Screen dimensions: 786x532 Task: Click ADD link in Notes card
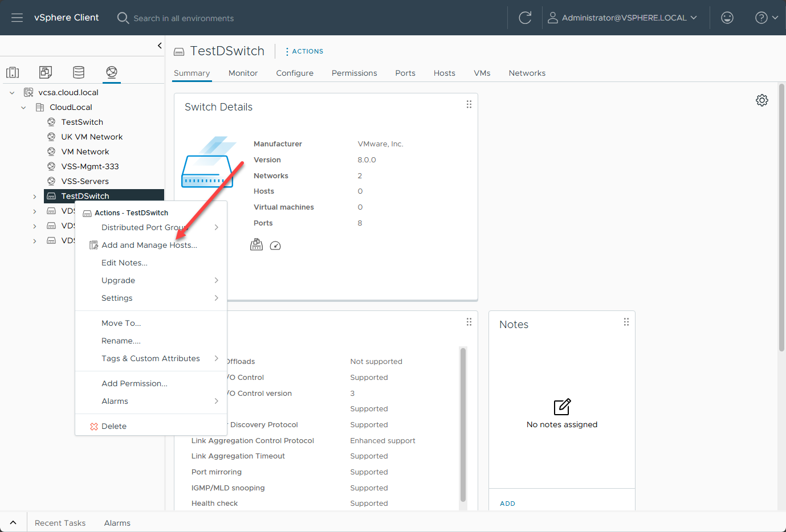coord(508,504)
